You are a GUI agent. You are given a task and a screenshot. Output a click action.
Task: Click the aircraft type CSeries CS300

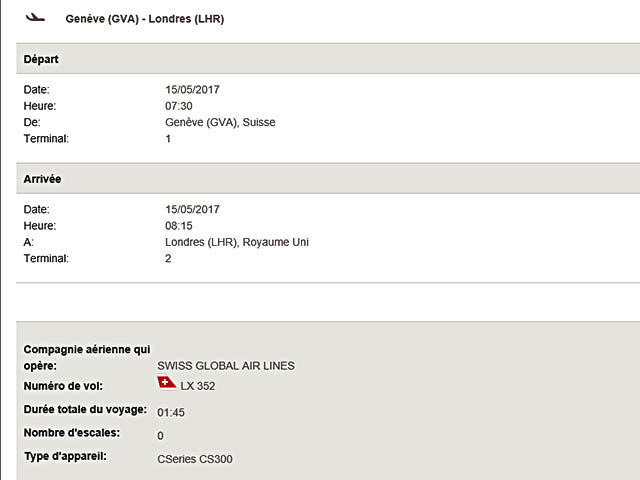click(x=196, y=460)
